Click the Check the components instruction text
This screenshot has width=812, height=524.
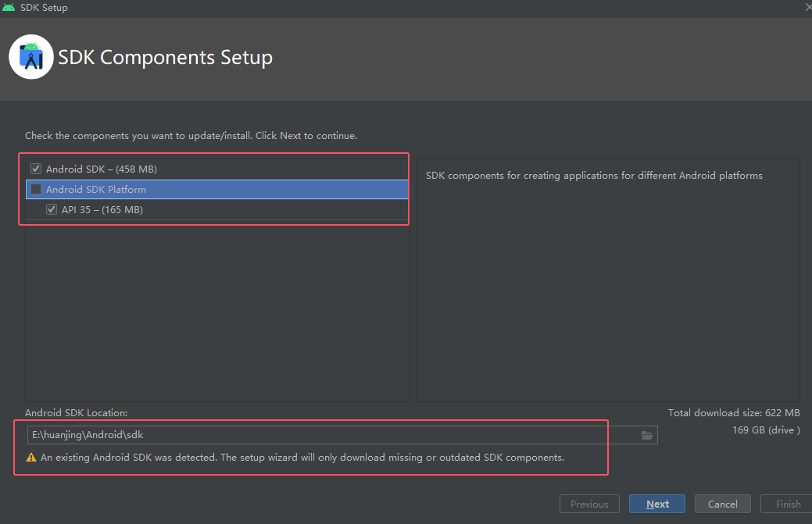191,136
